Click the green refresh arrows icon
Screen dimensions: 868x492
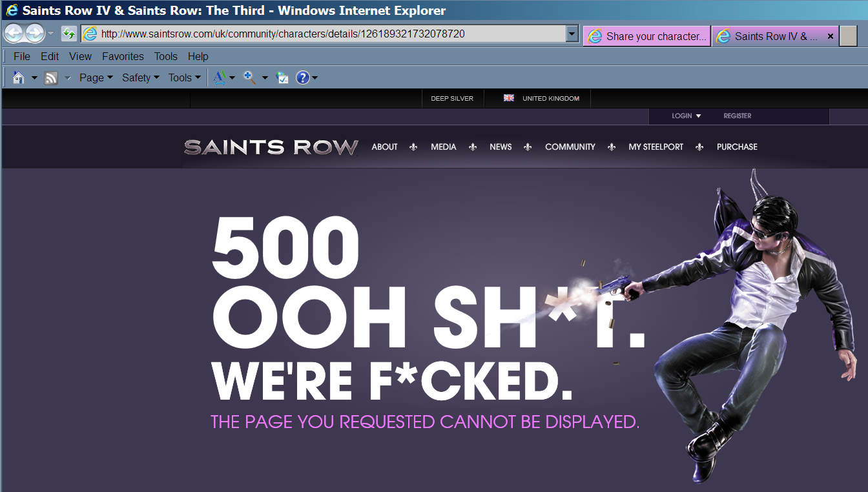pos(69,34)
